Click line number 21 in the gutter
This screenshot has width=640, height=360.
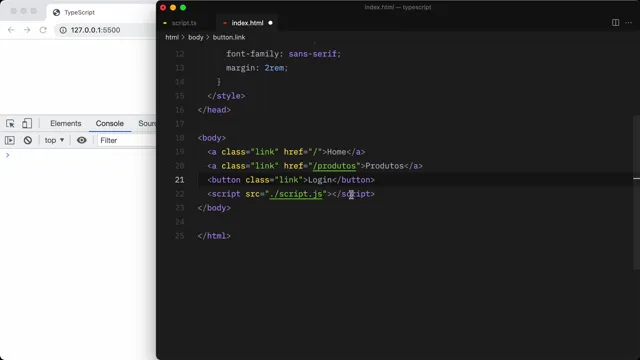[180, 180]
